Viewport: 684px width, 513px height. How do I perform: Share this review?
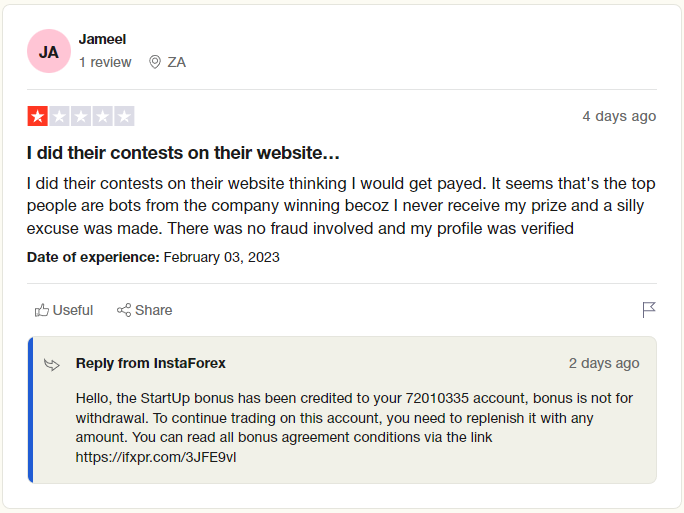[x=144, y=310]
